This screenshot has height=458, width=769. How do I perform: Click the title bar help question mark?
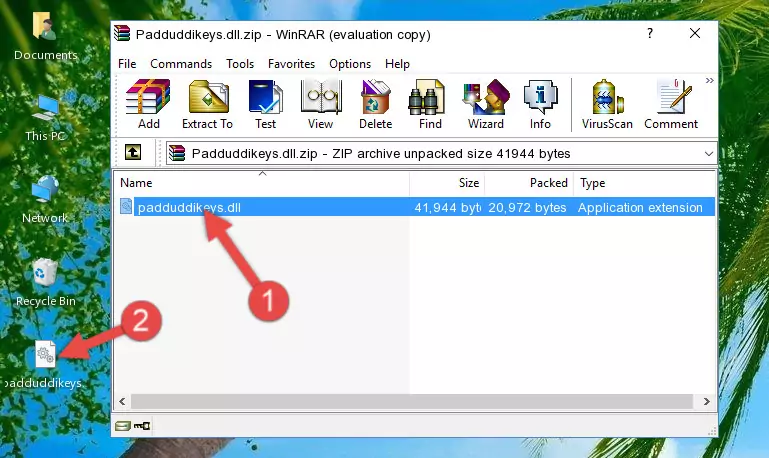pyautogui.click(x=650, y=33)
